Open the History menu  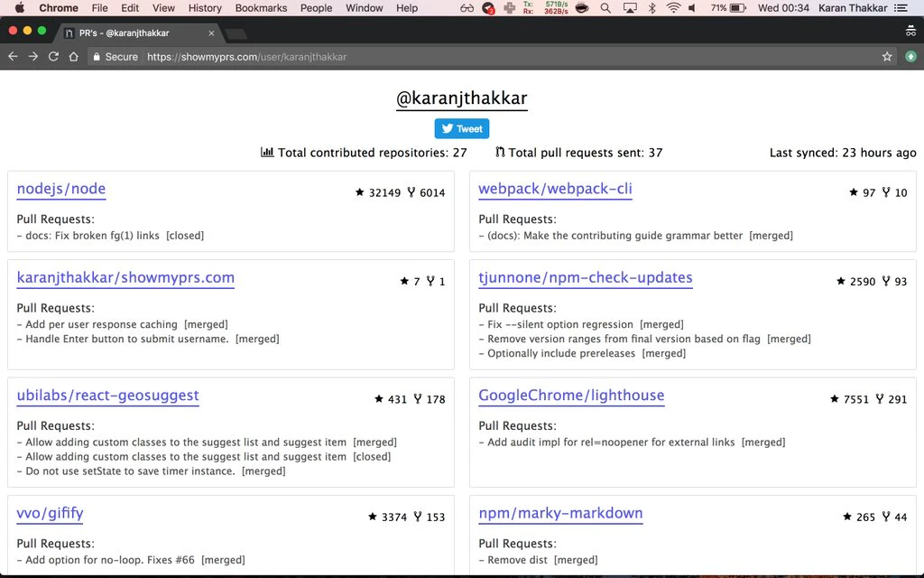pos(205,8)
